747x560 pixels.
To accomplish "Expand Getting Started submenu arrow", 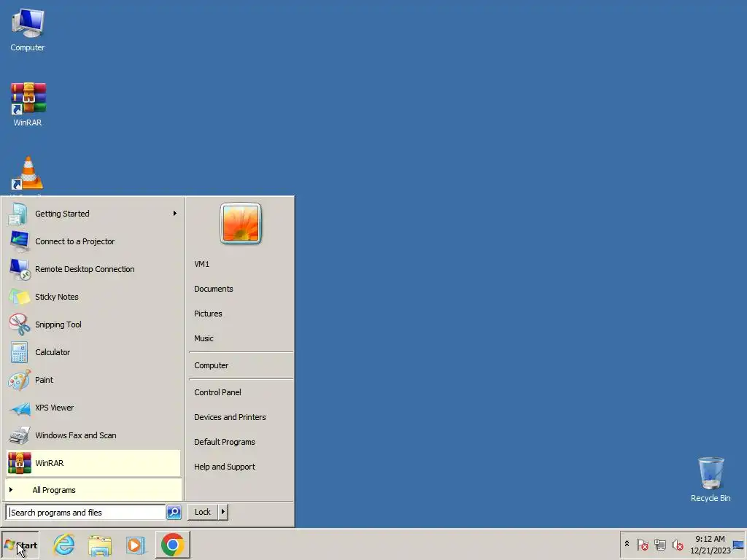I will (x=175, y=214).
